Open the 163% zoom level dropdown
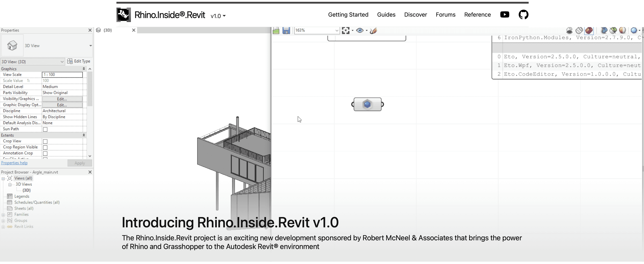Viewport: 644px width, 264px height. tap(336, 31)
